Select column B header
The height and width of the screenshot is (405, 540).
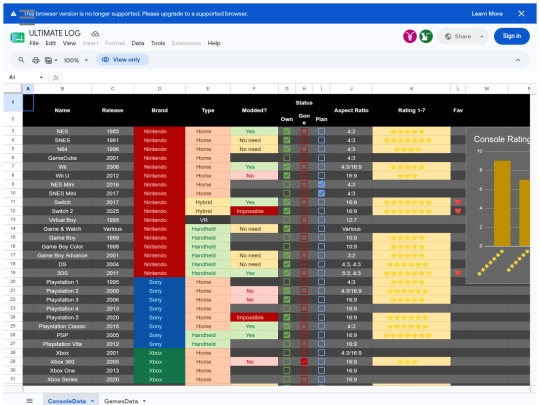click(62, 89)
